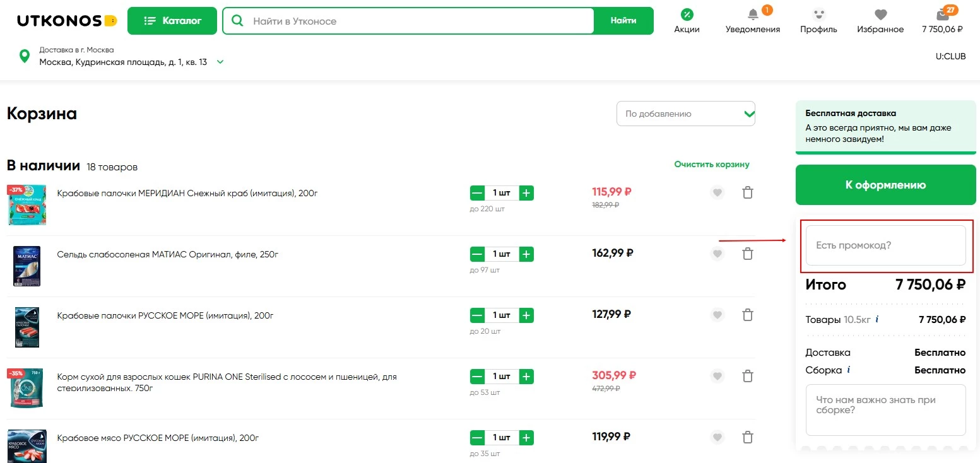Image resolution: width=980 pixels, height=463 pixels.
Task: Decrease PURINA ONE quantity with minus
Action: (478, 377)
